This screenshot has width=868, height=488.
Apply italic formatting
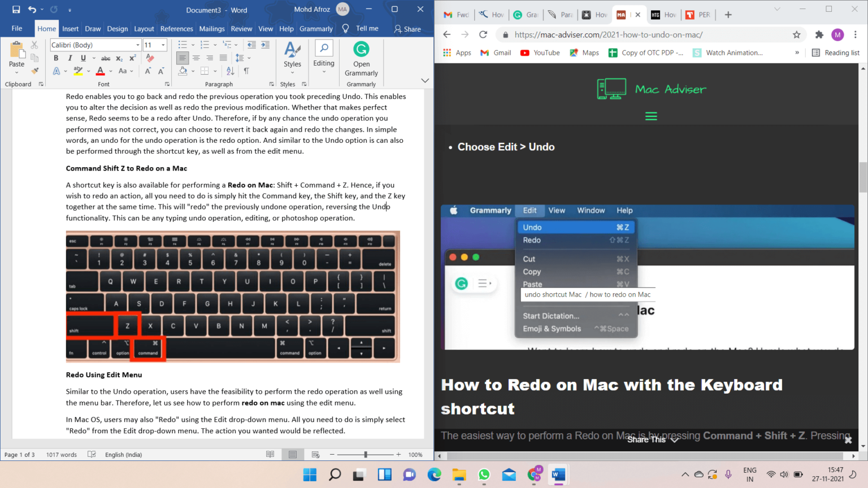tap(70, 58)
